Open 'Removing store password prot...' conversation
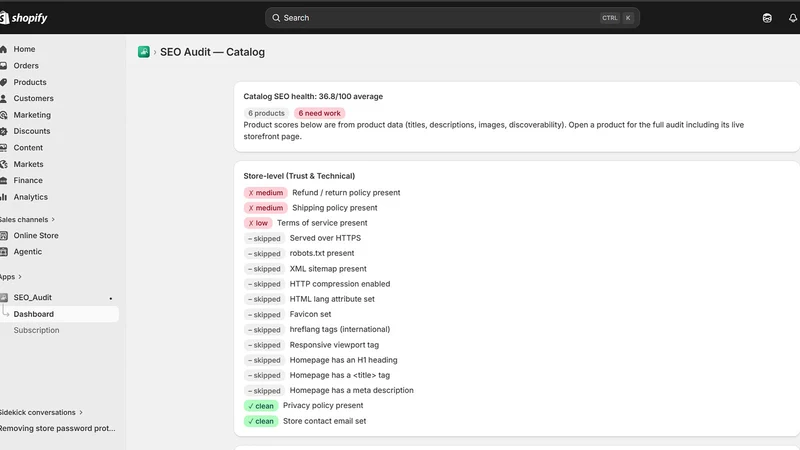This screenshot has height=450, width=800. (x=57, y=429)
